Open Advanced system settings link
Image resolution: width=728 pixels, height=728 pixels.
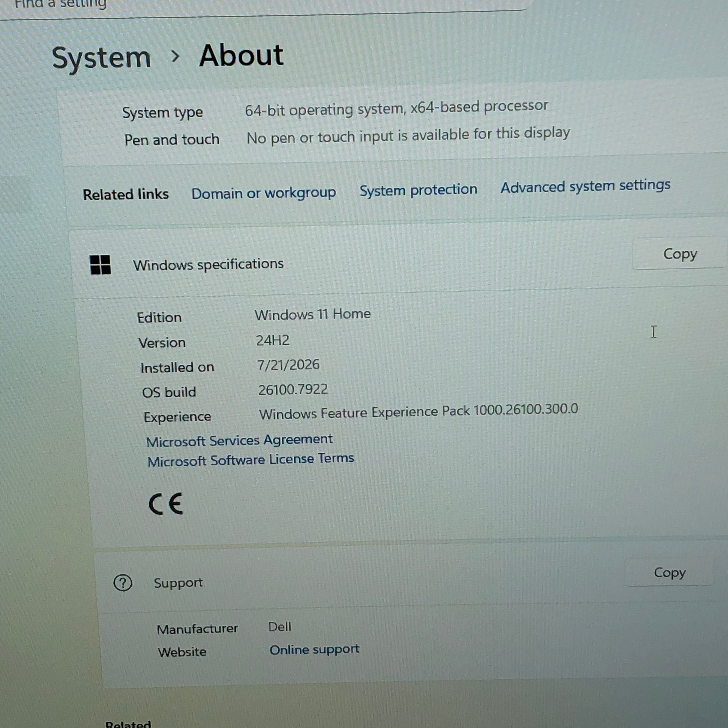pos(585,186)
